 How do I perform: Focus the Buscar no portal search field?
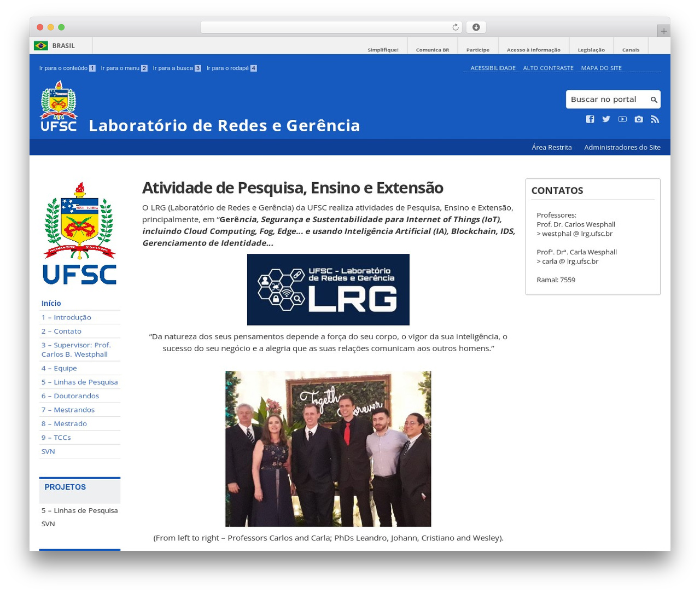coord(607,100)
